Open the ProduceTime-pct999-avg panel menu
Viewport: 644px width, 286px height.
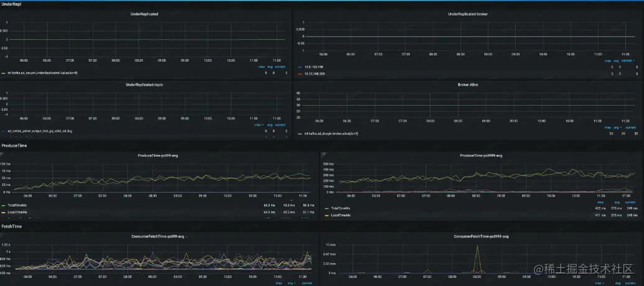[481, 155]
